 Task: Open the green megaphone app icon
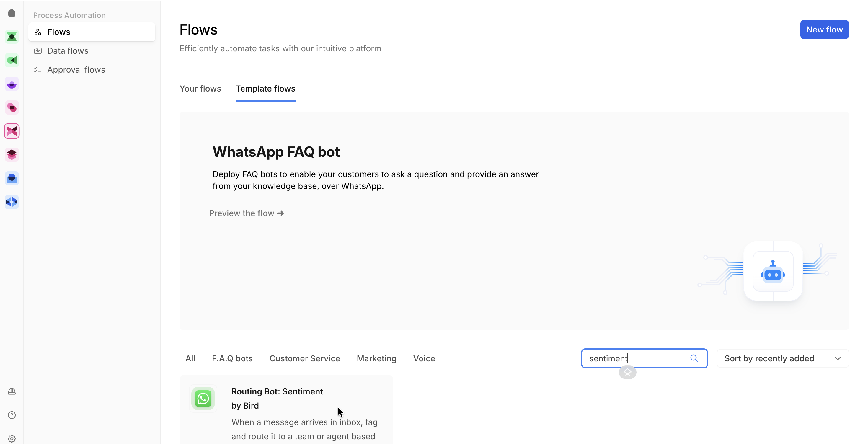[x=12, y=60]
